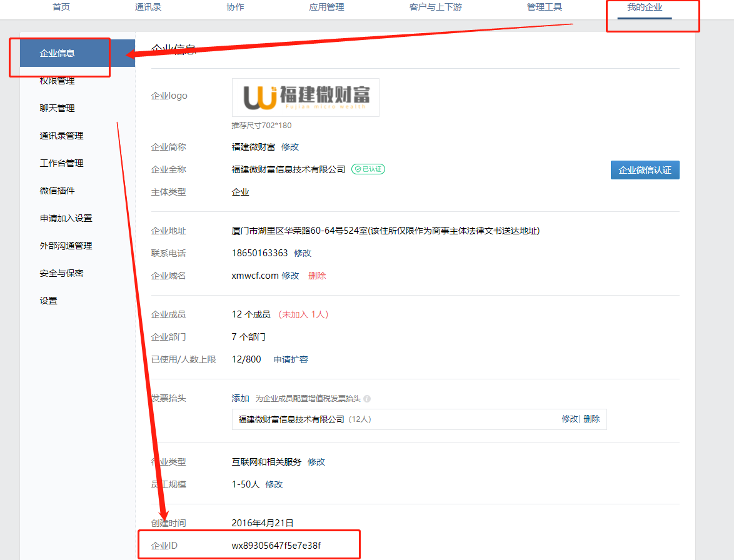Click the 12/800 usage value
The height and width of the screenshot is (560, 734).
(x=246, y=359)
